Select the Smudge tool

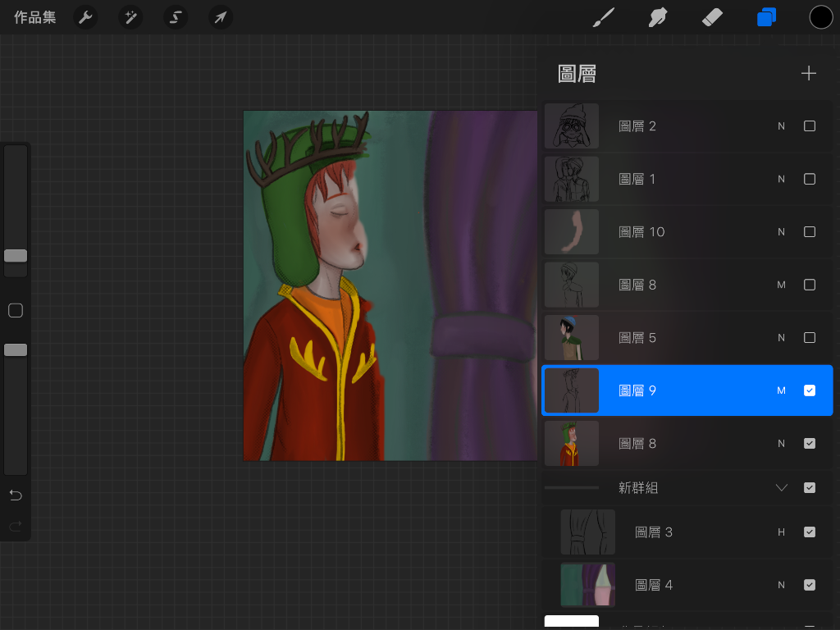658,18
